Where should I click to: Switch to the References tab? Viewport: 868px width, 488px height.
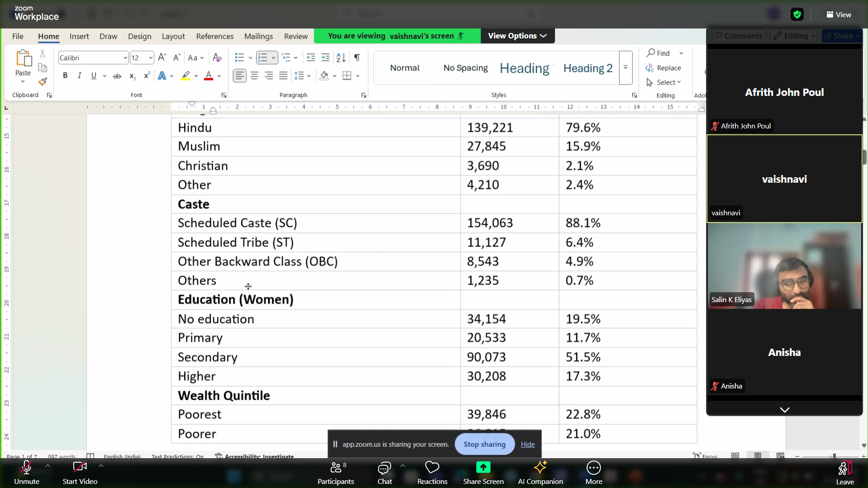point(214,36)
